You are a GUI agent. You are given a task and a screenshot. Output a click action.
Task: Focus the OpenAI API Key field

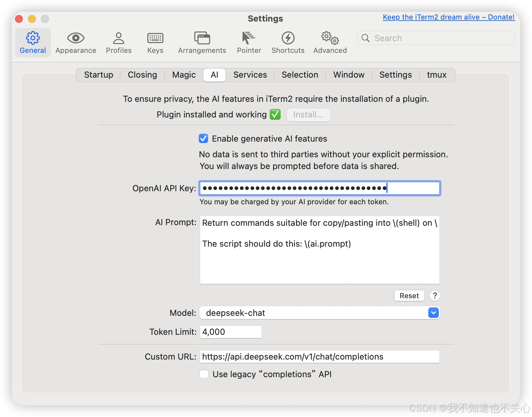[x=319, y=188]
